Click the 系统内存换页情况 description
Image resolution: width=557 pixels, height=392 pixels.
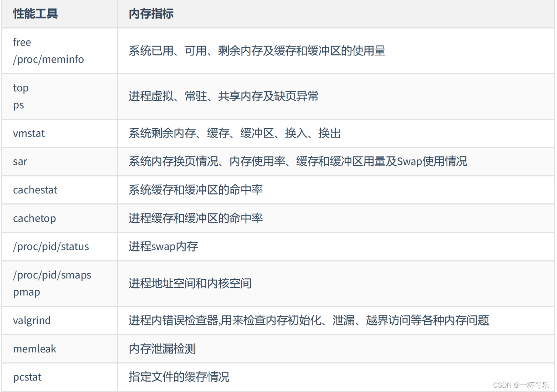[x=298, y=161]
